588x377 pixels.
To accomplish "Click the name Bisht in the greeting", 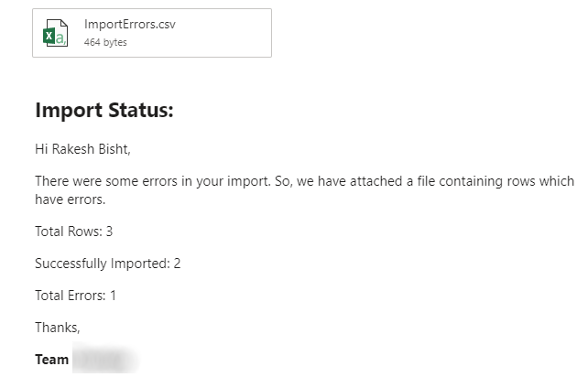I will click(125, 149).
